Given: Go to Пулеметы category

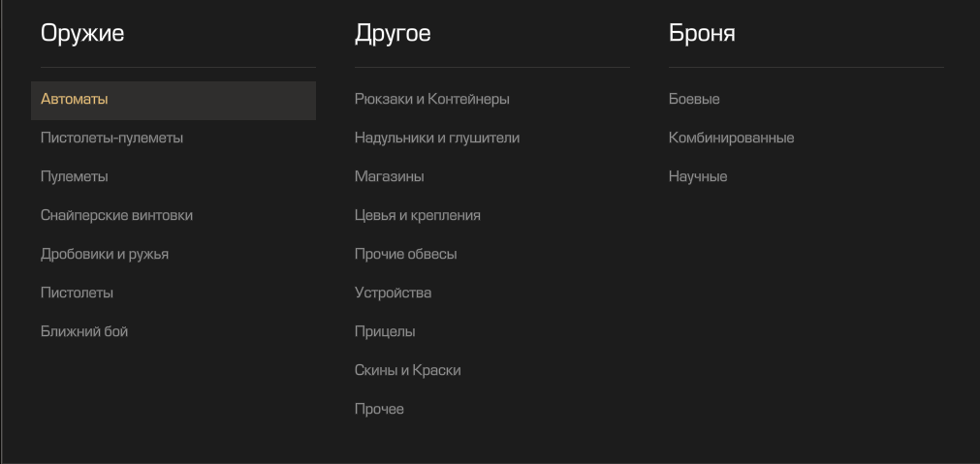Looking at the screenshot, I should point(75,177).
